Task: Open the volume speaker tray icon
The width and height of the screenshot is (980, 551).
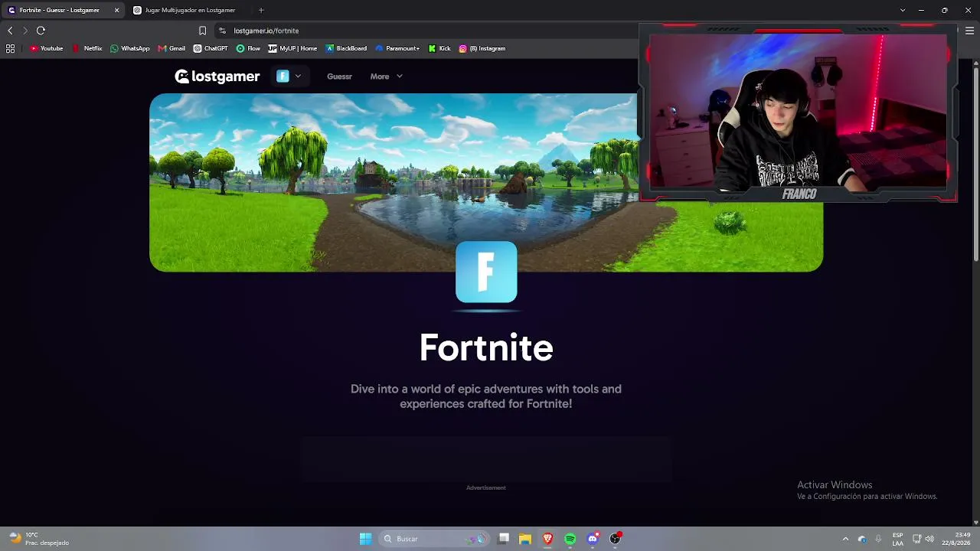Action: coord(929,539)
